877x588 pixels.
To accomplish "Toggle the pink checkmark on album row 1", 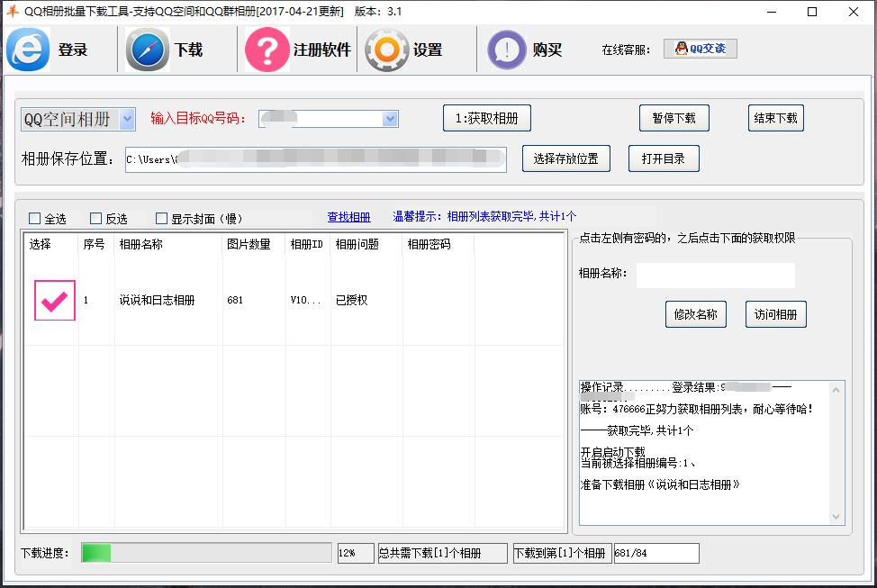I will point(54,300).
